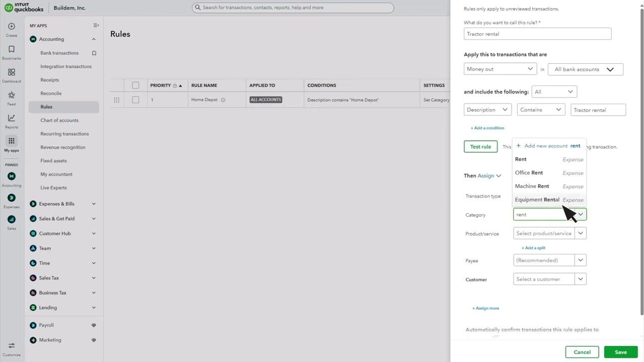Open pinned Sales app icon
Viewport: 644px width, 362px height.
[12, 219]
